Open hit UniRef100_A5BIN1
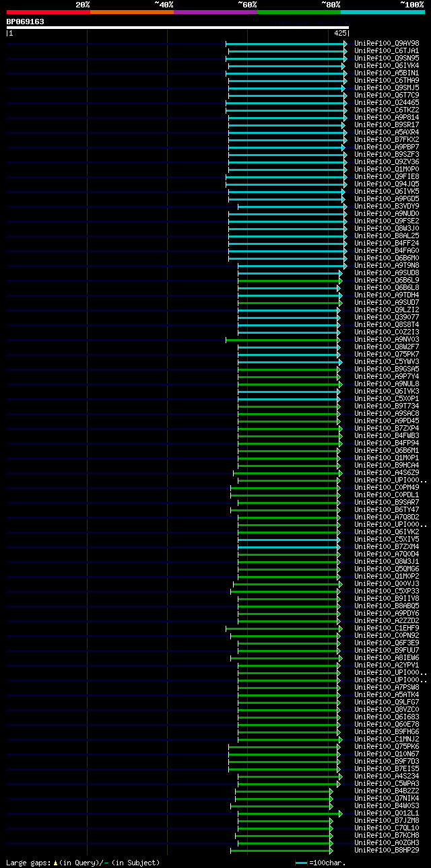 click(387, 73)
